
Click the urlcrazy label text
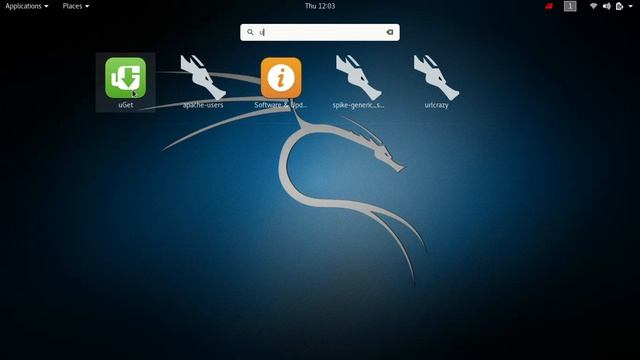click(x=436, y=105)
